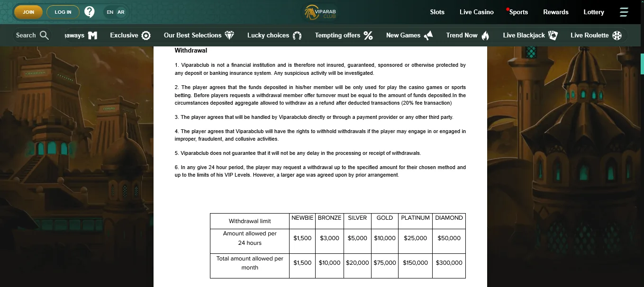Open the Live Casino menu
Screen dimensions: 644x287
coord(477,12)
